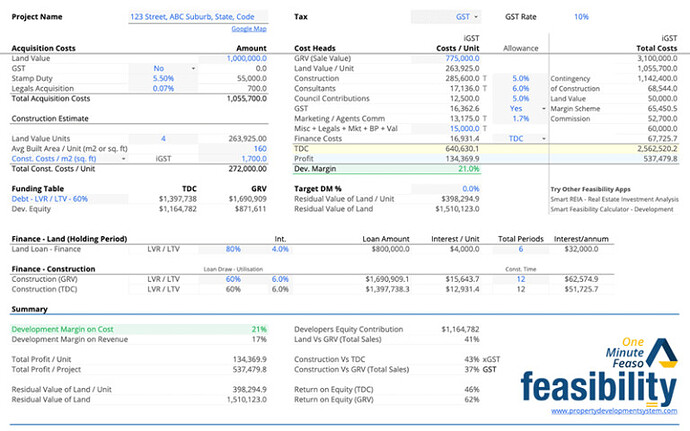Screen dimensions: 690x431
Task: Click the Finance Costs per unit 16,931.4
Action: point(465,139)
